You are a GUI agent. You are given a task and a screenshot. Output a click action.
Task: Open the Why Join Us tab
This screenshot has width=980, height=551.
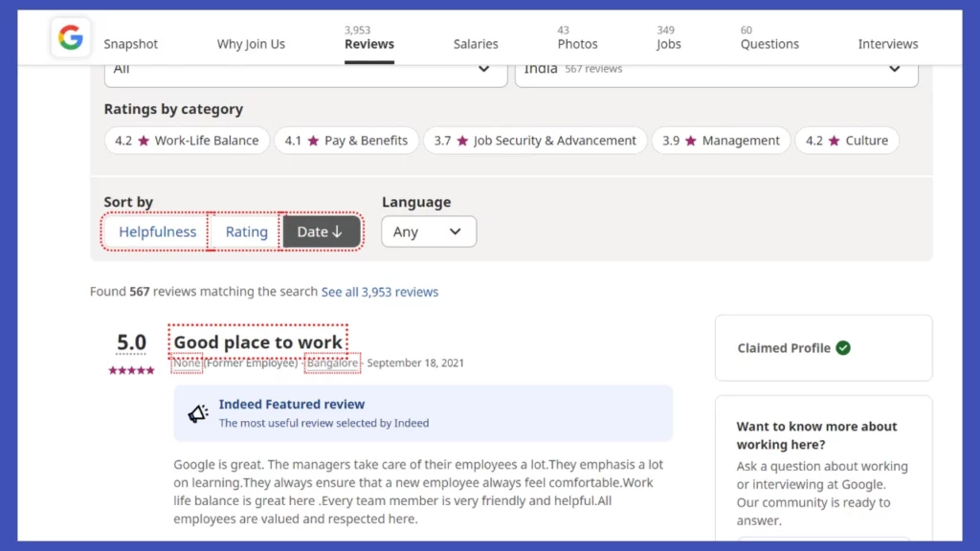click(x=251, y=44)
